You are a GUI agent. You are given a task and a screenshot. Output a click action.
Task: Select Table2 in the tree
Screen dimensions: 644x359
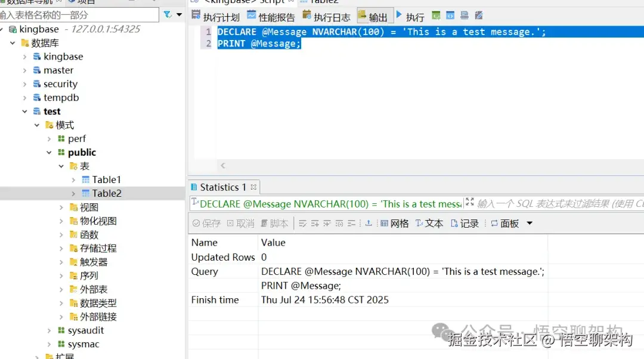pyautogui.click(x=107, y=193)
